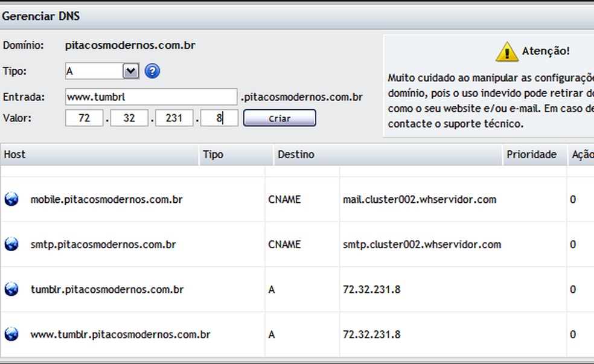Image resolution: width=594 pixels, height=364 pixels.
Task: Sort records by the Host column header
Action: click(x=14, y=155)
